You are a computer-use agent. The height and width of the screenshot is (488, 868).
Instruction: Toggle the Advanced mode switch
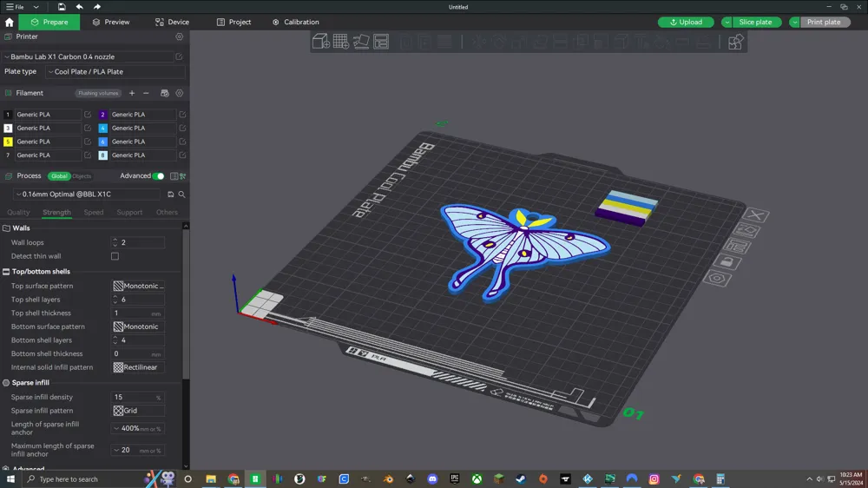pyautogui.click(x=158, y=176)
